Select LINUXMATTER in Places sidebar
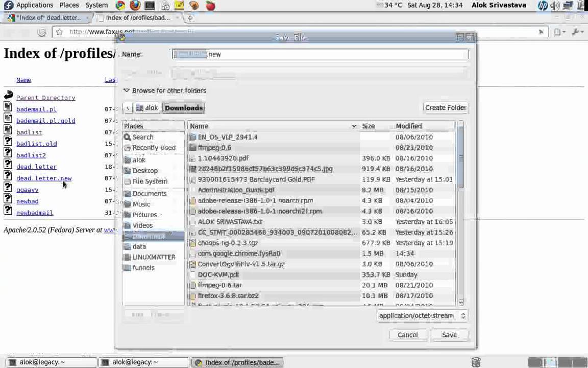Image resolution: width=588 pixels, height=368 pixels. pos(153,257)
